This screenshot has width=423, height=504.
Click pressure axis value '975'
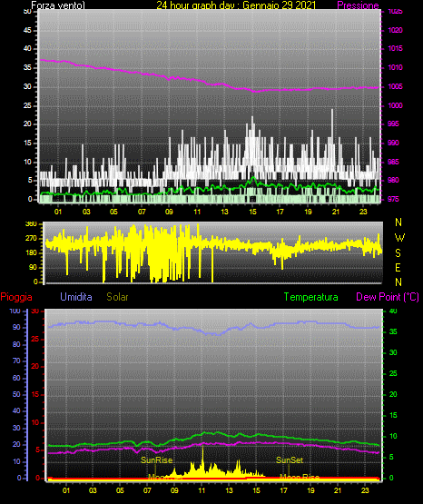pos(393,199)
